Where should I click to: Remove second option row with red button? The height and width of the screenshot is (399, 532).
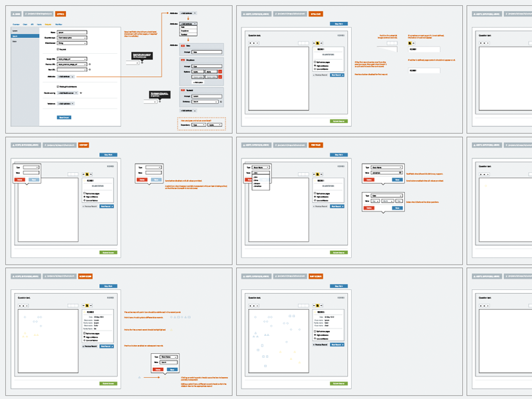(220, 77)
